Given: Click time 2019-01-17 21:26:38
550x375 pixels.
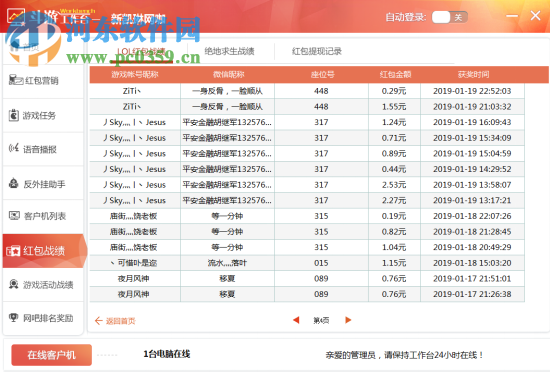Looking at the screenshot, I should 472,294.
